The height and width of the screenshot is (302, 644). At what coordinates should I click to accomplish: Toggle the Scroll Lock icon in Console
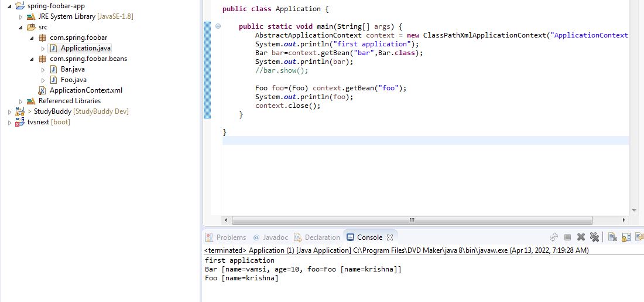pos(626,237)
